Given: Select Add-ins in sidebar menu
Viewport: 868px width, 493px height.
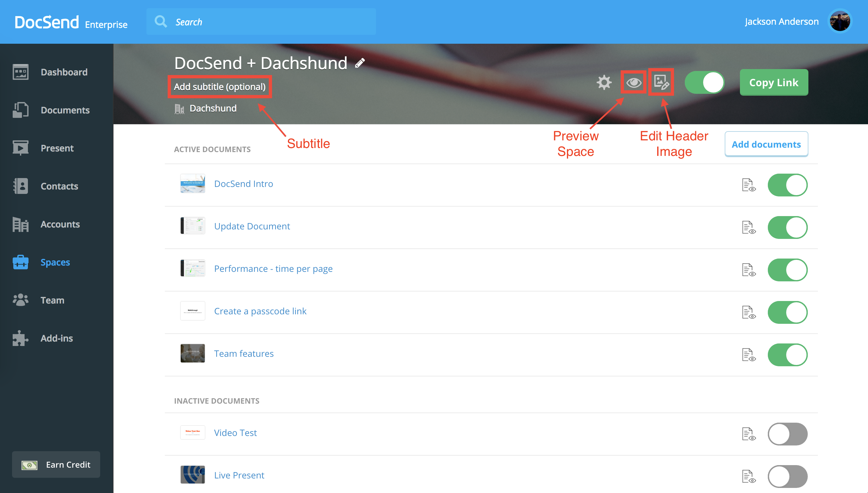Looking at the screenshot, I should click(x=56, y=338).
